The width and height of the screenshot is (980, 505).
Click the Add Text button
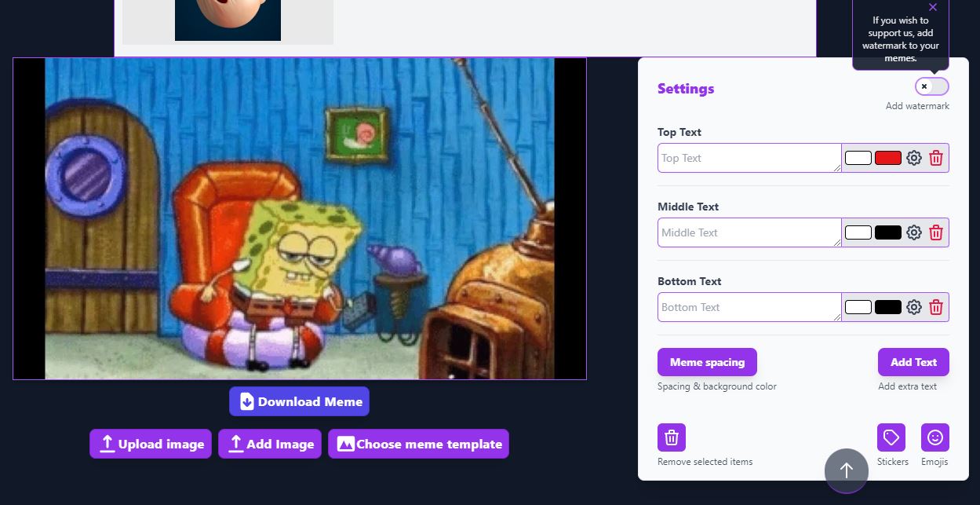pos(913,362)
